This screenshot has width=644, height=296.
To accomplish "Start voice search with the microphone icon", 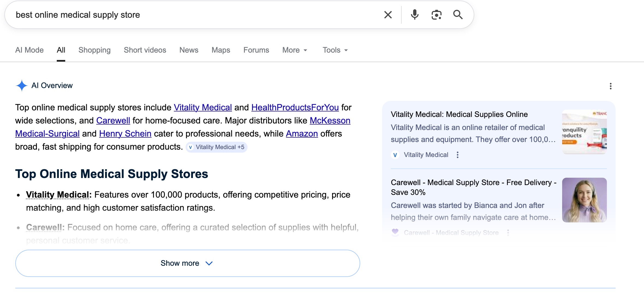I will [x=415, y=15].
